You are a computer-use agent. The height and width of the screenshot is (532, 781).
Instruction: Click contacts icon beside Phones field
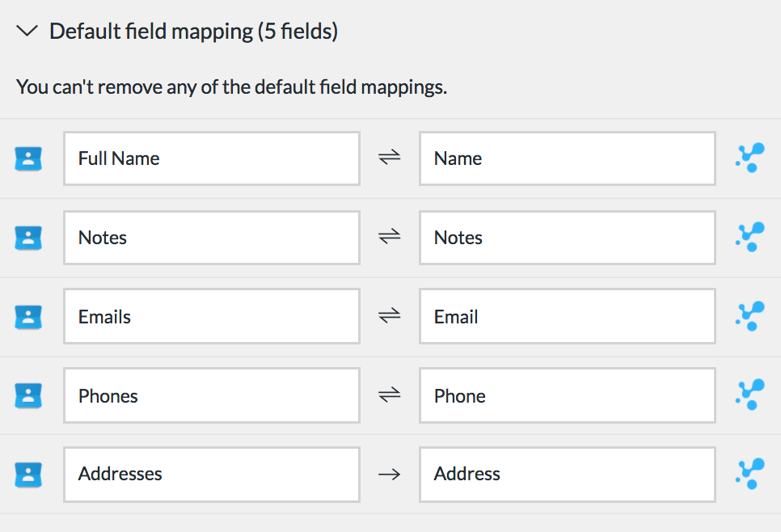coord(28,395)
